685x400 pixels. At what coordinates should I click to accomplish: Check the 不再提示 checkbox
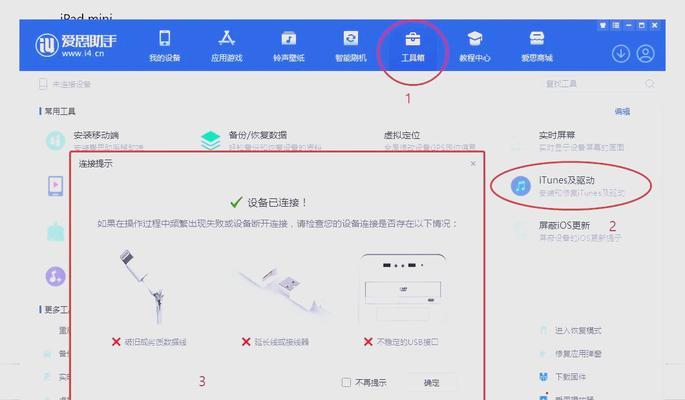click(346, 383)
